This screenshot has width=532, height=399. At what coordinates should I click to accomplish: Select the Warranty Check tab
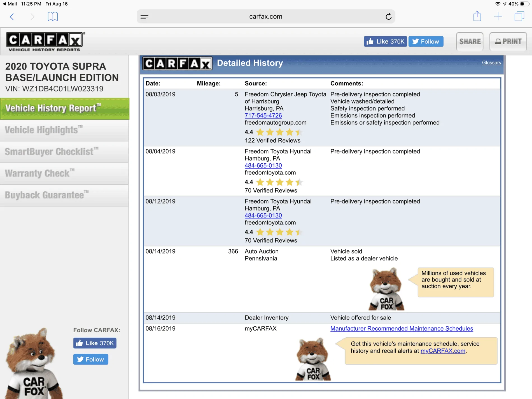[x=64, y=174]
